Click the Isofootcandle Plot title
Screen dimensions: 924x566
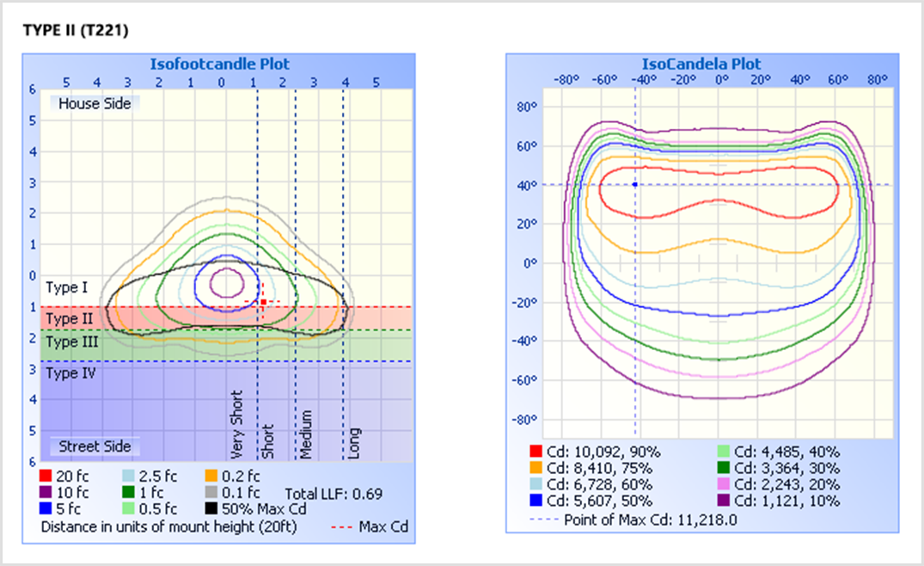click(x=219, y=64)
